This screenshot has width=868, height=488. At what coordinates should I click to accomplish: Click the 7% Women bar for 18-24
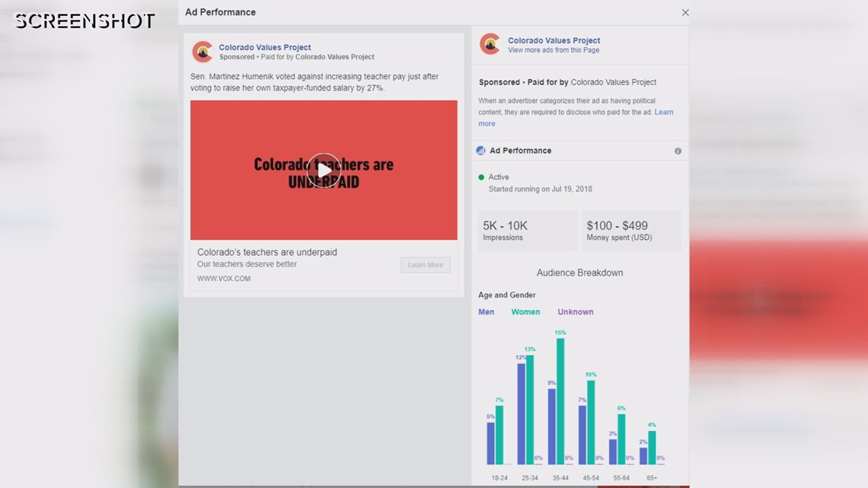pos(499,435)
